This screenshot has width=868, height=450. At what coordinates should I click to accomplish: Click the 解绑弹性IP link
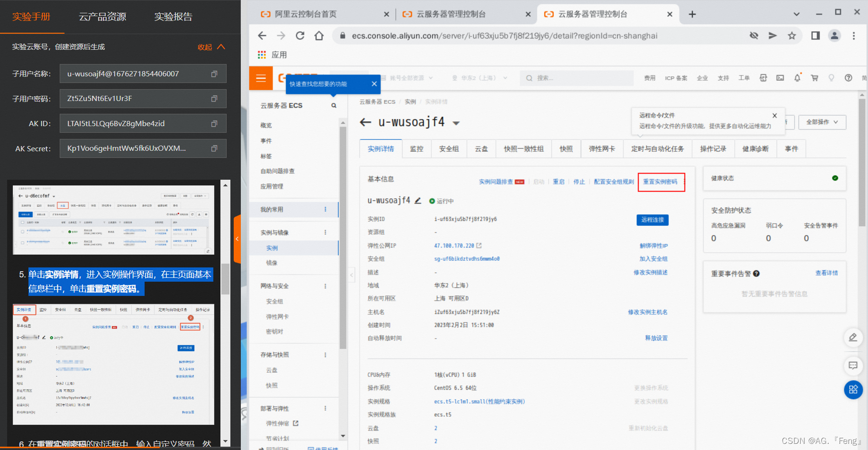pos(654,246)
